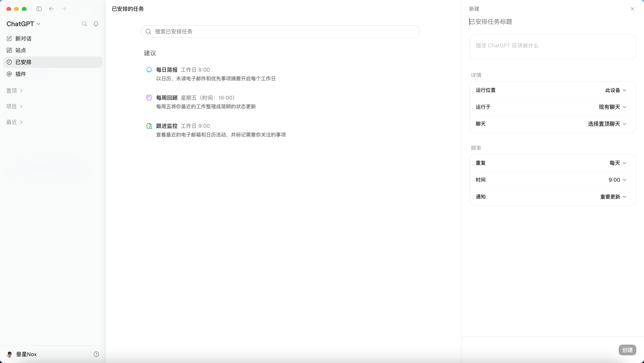Screen dimensions: 644x363
Task: Select 插件 in sidebar
Action: pyautogui.click(x=53, y=74)
